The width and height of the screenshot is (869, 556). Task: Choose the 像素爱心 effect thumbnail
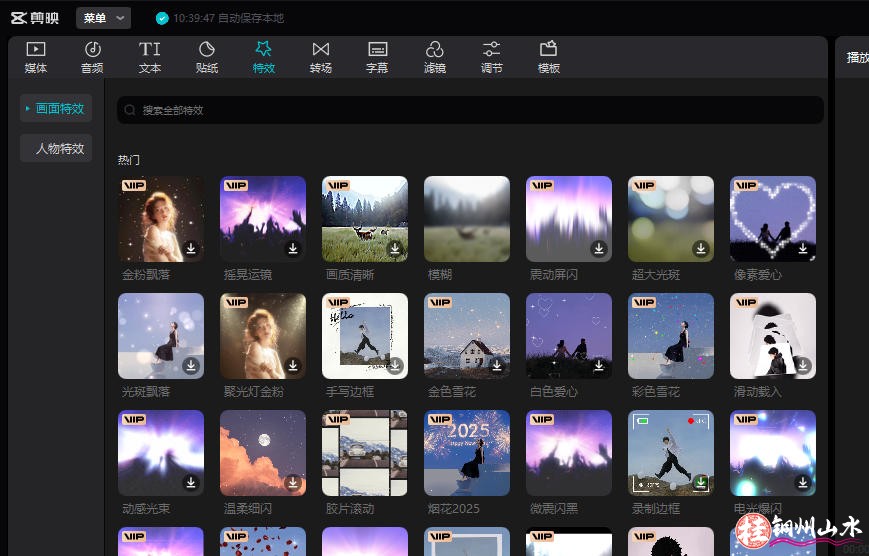tap(772, 219)
